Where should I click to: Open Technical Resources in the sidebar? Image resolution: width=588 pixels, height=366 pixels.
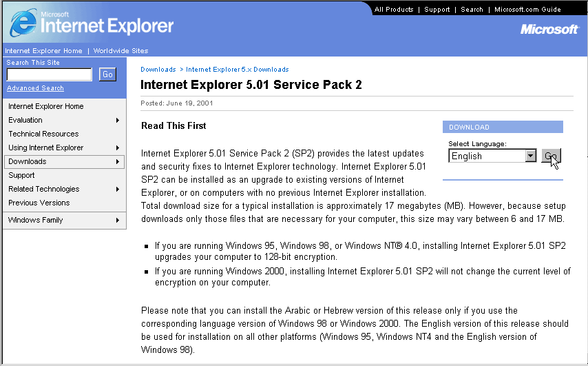coord(43,134)
